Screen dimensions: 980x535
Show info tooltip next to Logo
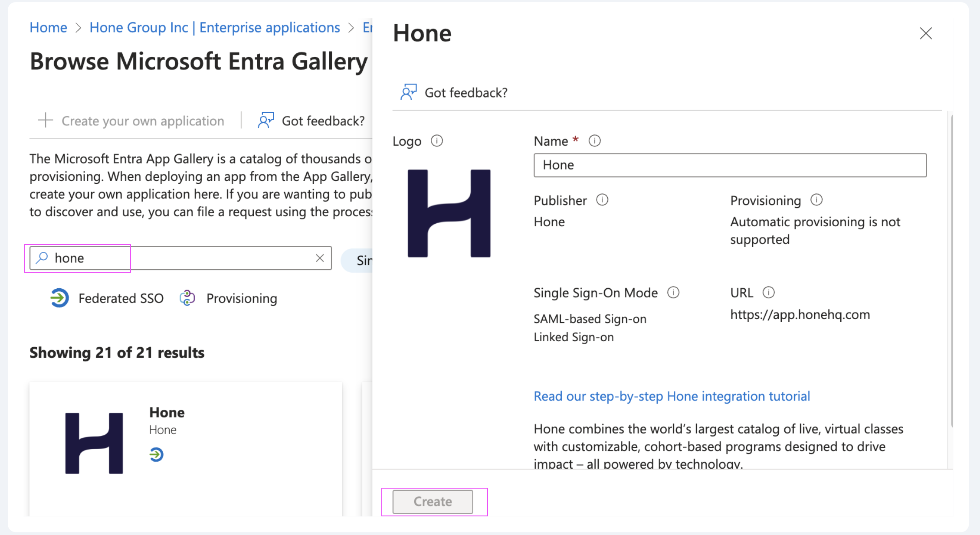coord(436,141)
